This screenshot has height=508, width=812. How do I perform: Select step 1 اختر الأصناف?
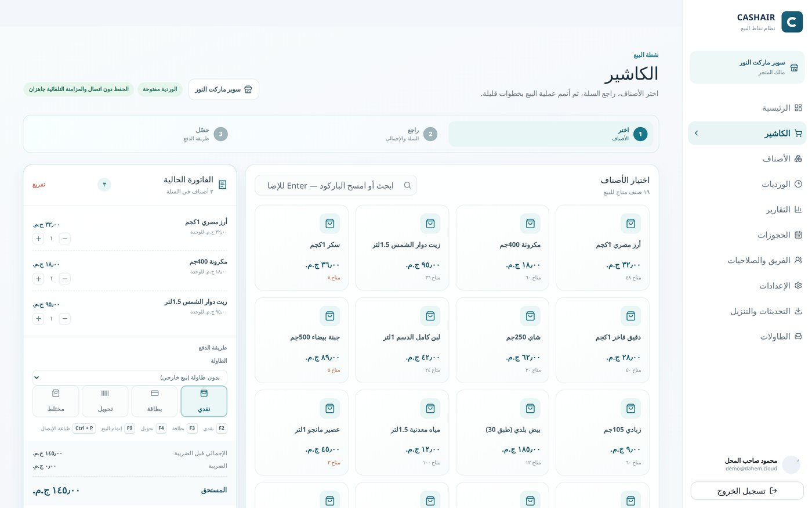pos(551,134)
